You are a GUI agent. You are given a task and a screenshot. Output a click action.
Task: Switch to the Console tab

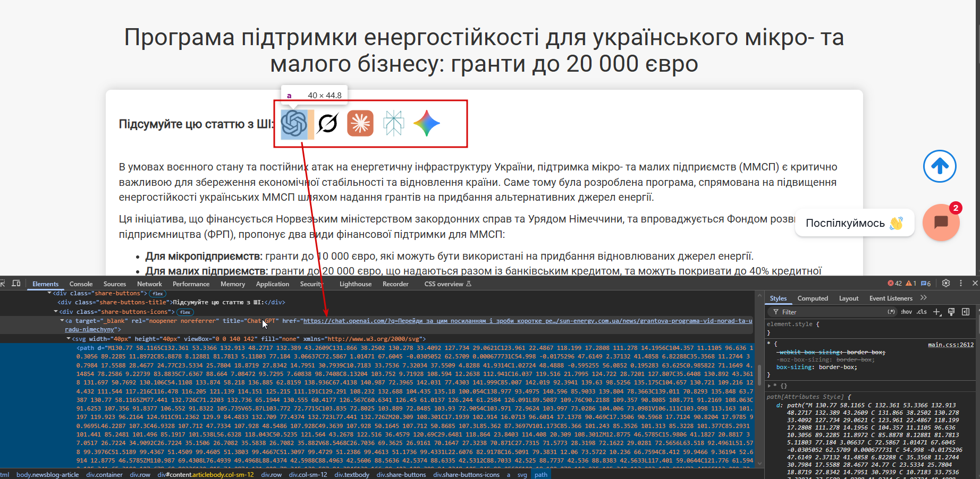pyautogui.click(x=81, y=284)
